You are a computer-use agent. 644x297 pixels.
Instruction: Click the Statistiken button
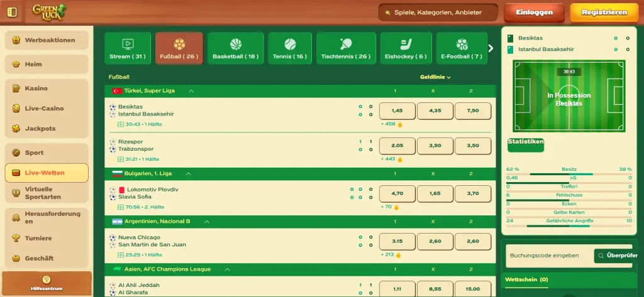[526, 145]
